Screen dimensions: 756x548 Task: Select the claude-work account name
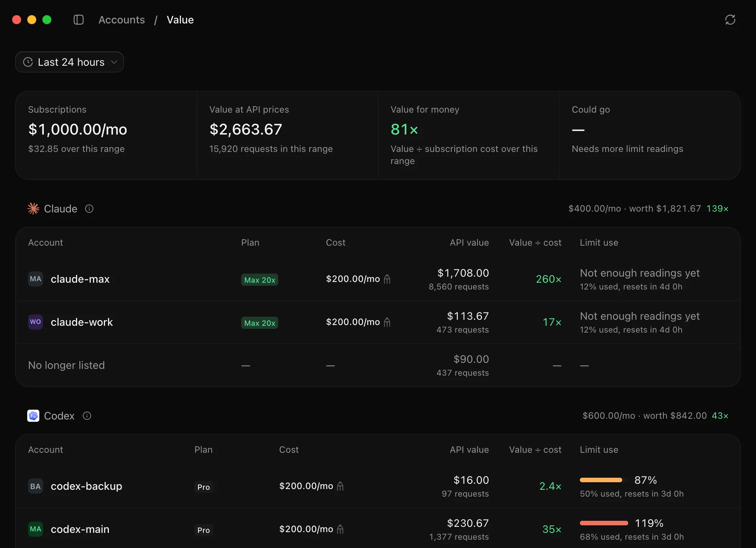tap(82, 322)
